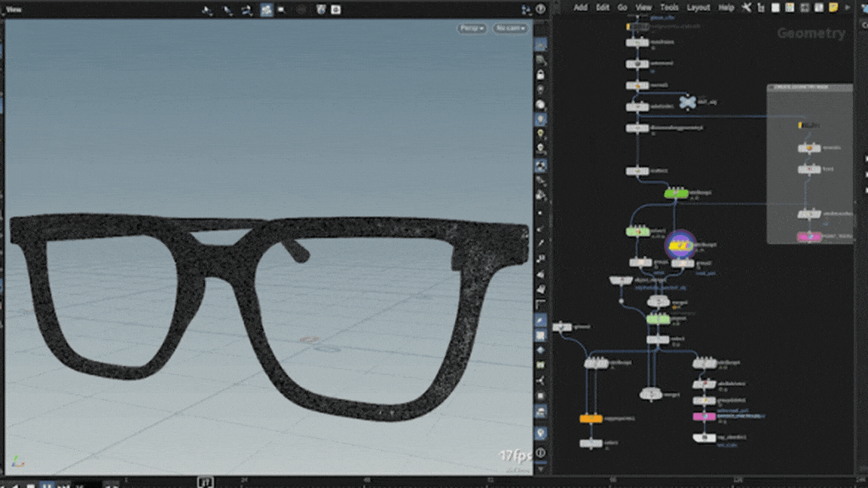Click the blue X-shaped null node

pyautogui.click(x=686, y=102)
